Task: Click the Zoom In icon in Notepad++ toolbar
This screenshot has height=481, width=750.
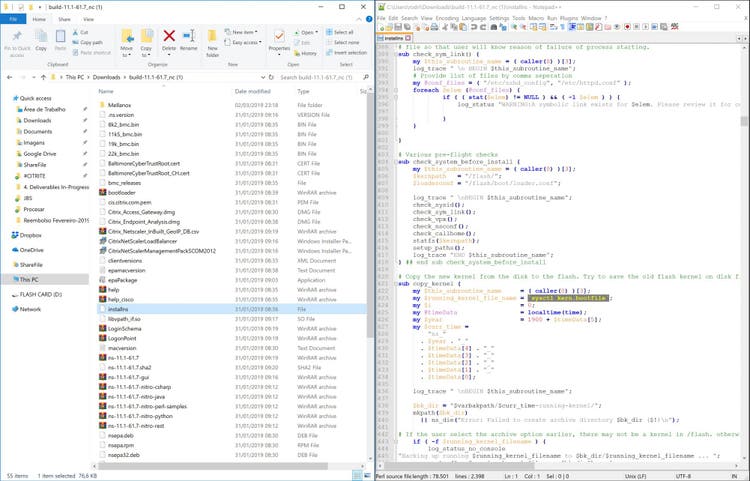Action: (514, 27)
